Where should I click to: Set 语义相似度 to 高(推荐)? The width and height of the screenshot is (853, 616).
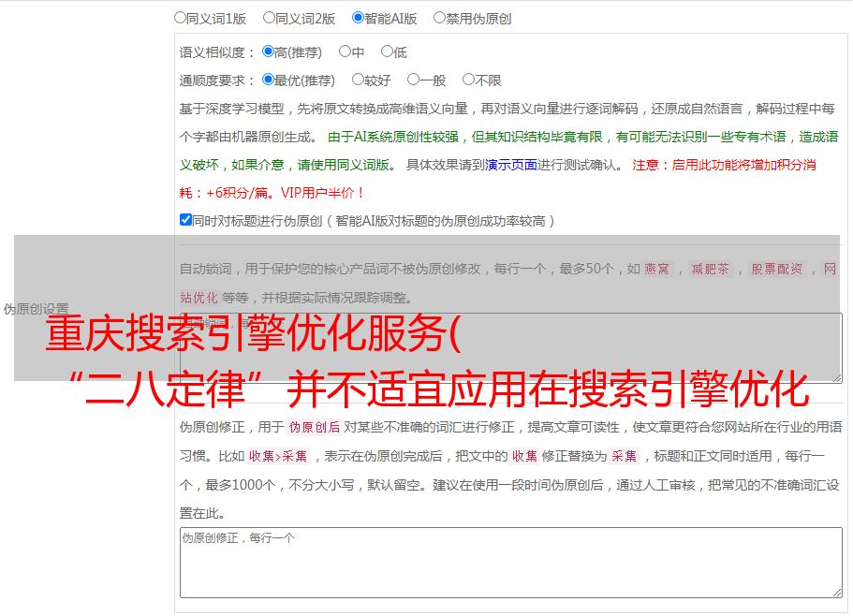click(x=268, y=51)
